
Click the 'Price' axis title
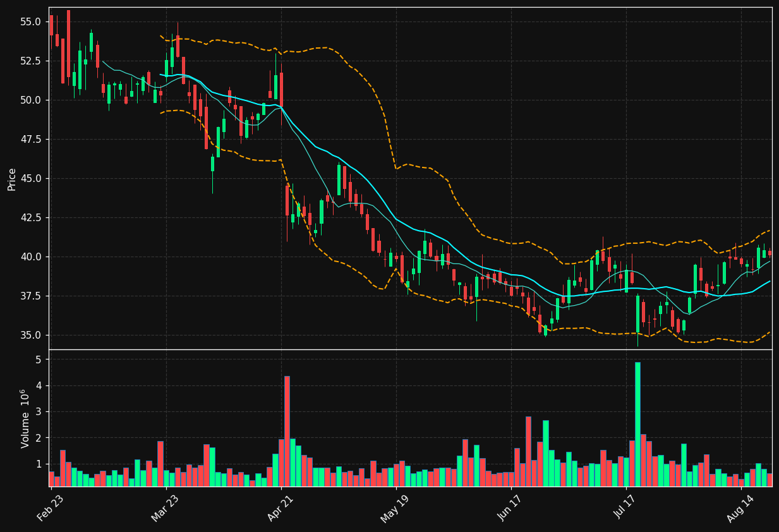(x=12, y=179)
